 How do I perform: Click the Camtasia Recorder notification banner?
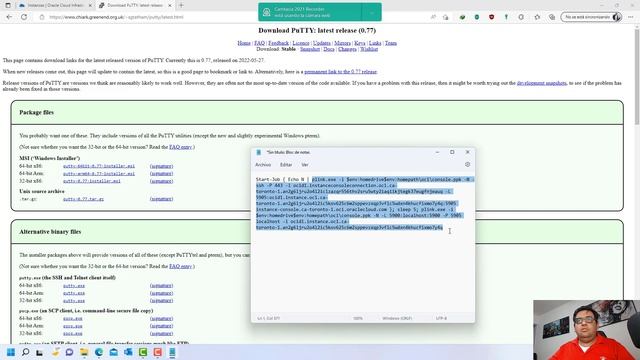(x=310, y=12)
